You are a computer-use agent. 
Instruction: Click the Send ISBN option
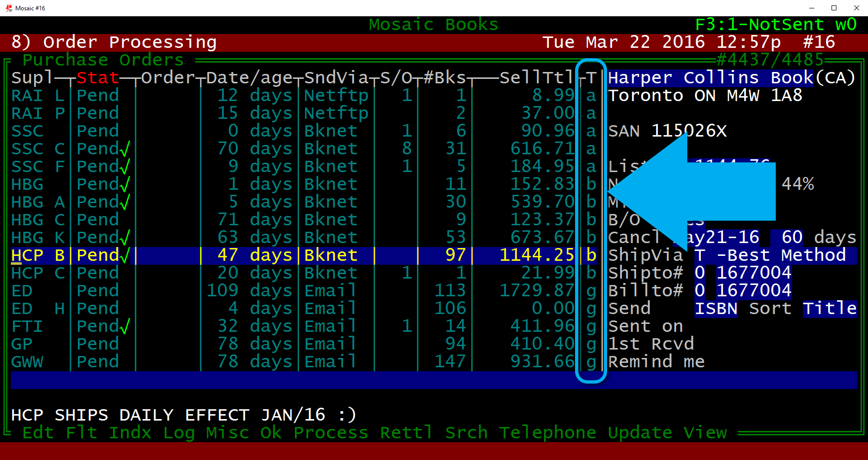(716, 309)
